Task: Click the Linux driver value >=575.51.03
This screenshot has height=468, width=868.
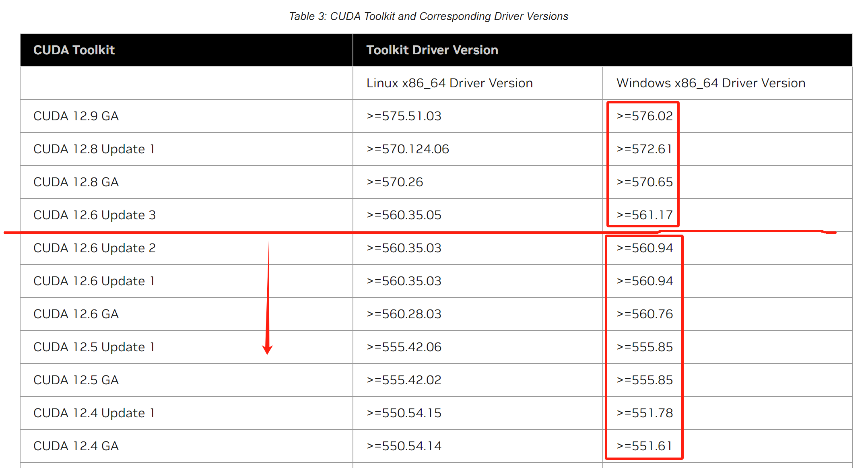Action: click(x=404, y=116)
